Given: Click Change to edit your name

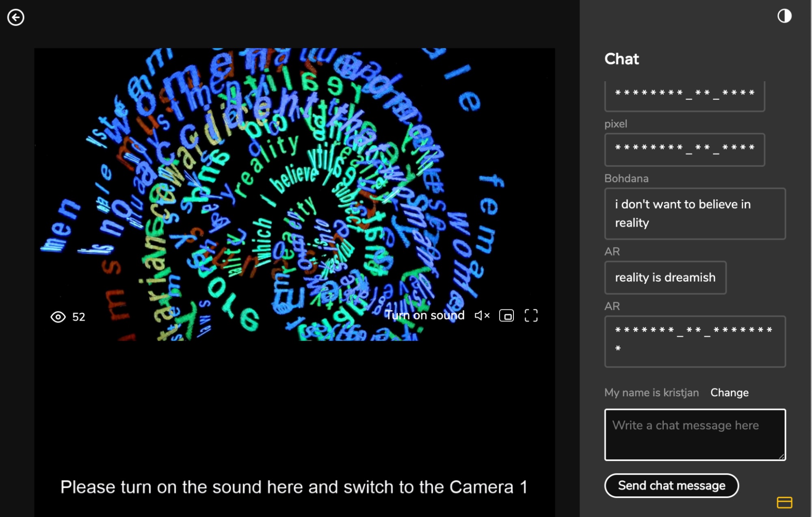Looking at the screenshot, I should [729, 393].
